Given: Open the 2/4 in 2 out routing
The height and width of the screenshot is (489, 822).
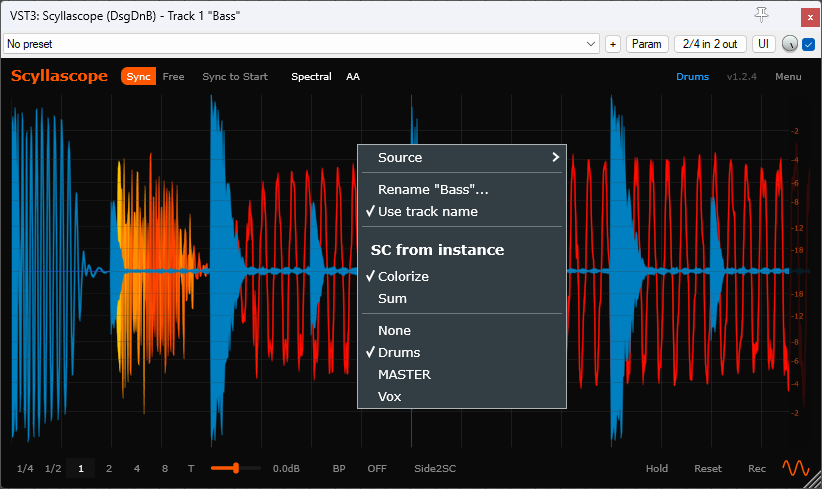Looking at the screenshot, I should pyautogui.click(x=710, y=44).
